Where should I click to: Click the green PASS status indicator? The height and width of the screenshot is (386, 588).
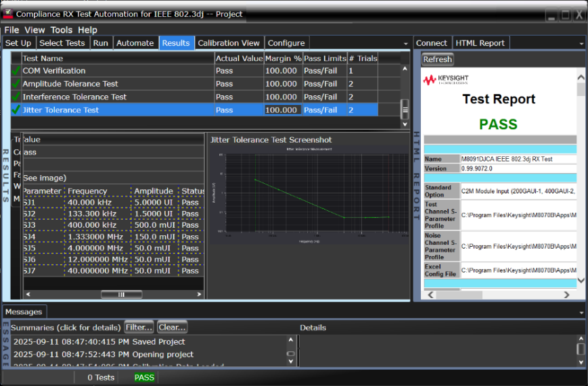tap(144, 377)
